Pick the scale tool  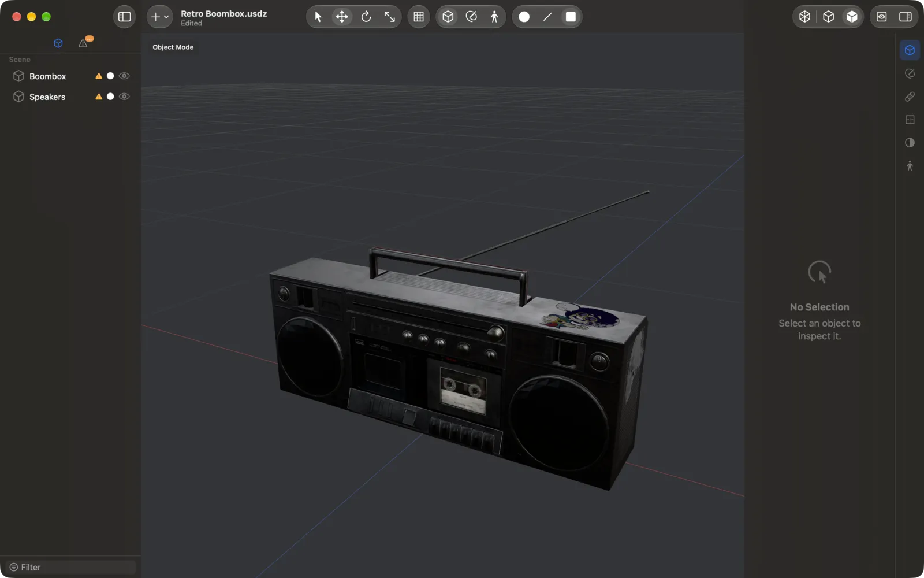tap(390, 17)
